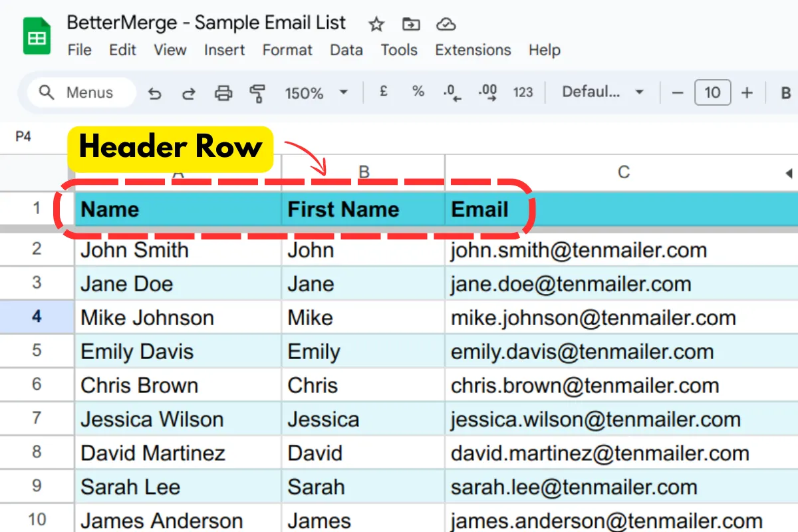Select cell emily.davis@tenmailer.com

coord(621,351)
